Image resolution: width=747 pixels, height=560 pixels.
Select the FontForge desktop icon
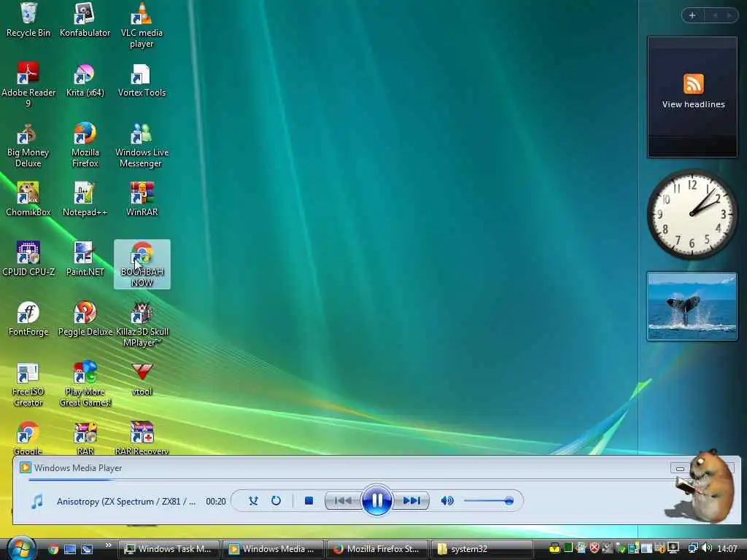pyautogui.click(x=28, y=319)
